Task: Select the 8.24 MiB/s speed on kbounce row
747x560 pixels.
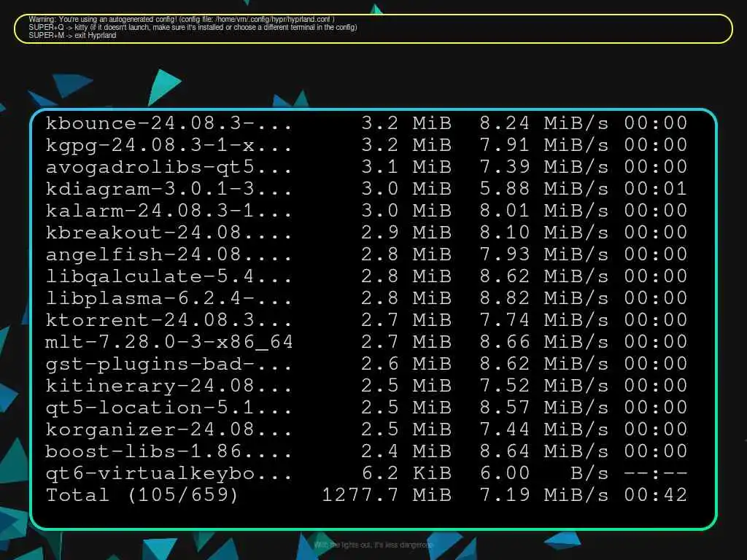Action: pos(544,123)
